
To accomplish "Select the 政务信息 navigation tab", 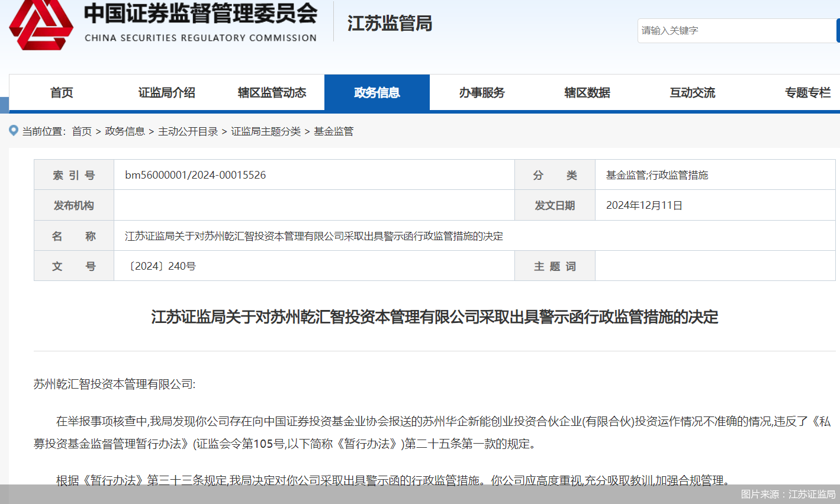I will [377, 93].
